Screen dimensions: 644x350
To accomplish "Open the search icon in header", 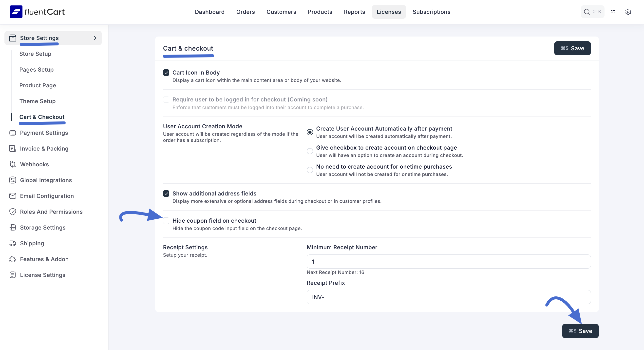I will click(x=587, y=12).
